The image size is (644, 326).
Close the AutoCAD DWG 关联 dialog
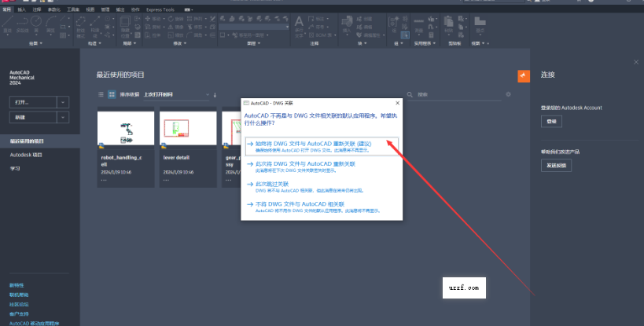397,103
